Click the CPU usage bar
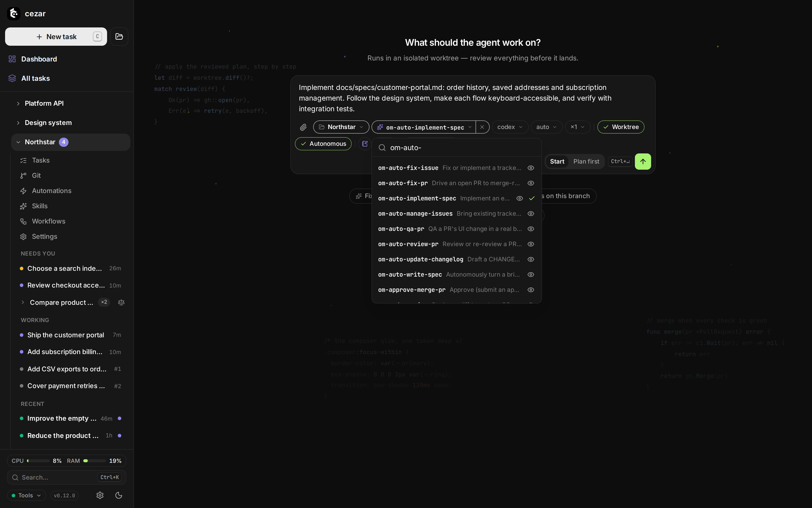 point(38,461)
